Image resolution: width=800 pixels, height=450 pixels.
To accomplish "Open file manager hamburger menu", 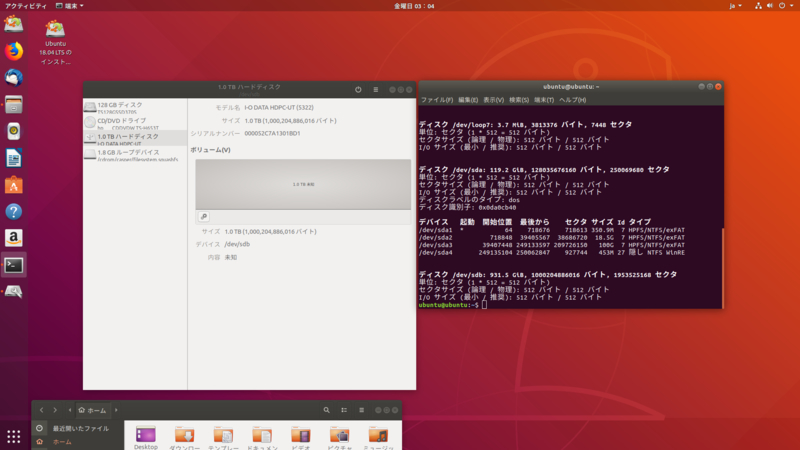I will coord(361,410).
